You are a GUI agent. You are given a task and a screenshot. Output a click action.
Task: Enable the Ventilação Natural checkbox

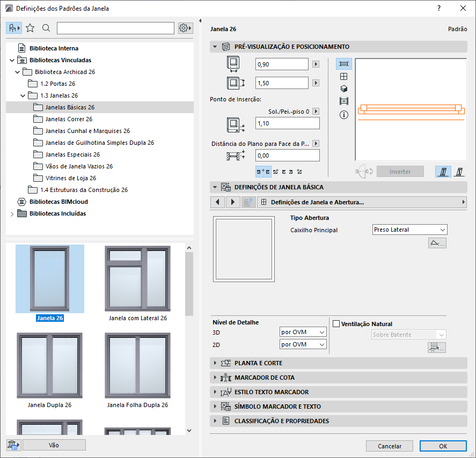(x=336, y=324)
